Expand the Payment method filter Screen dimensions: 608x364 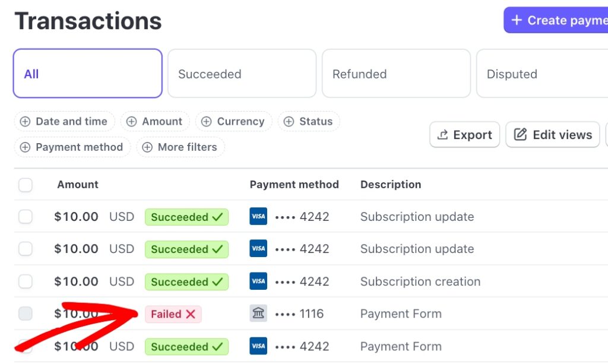[x=71, y=147]
